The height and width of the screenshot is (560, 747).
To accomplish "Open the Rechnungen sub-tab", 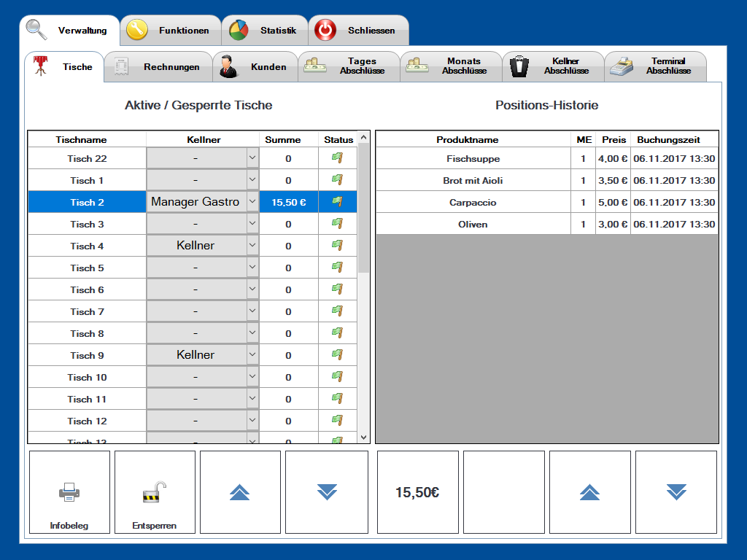I will coord(158,67).
